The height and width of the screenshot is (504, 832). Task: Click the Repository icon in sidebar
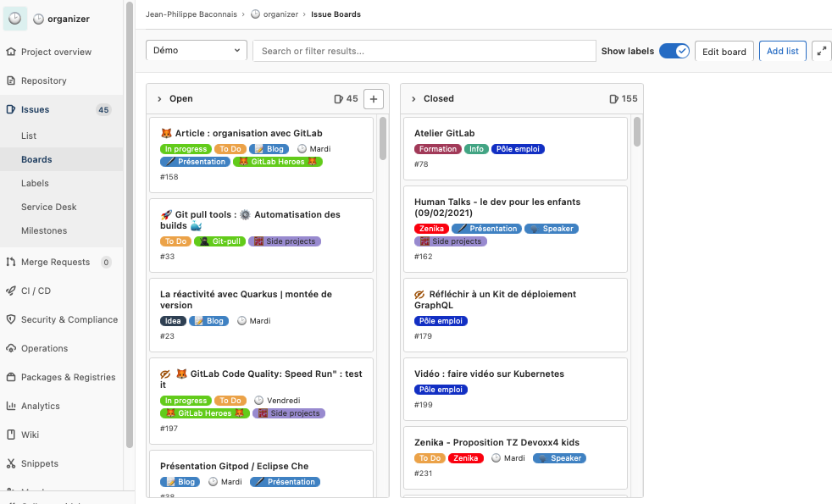11,80
